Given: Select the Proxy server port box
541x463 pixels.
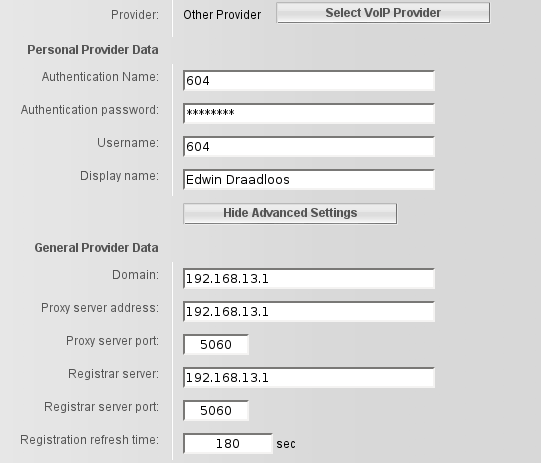Looking at the screenshot, I should coord(216,344).
